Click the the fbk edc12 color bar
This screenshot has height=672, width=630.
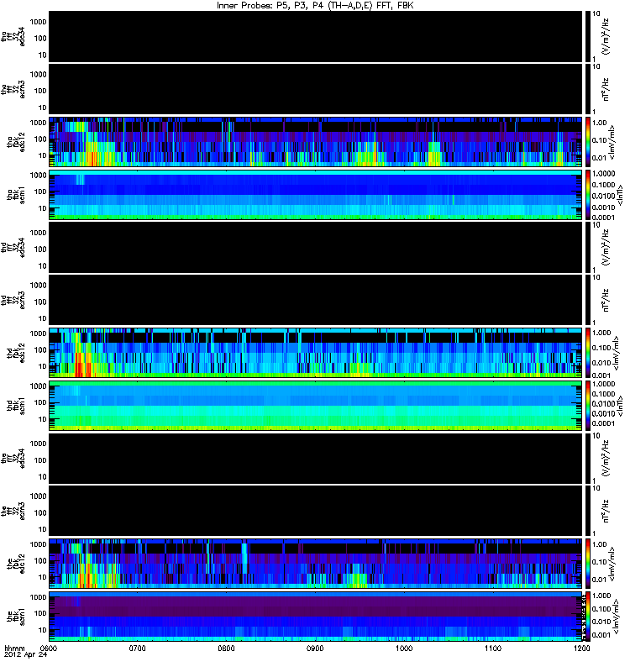pos(587,564)
